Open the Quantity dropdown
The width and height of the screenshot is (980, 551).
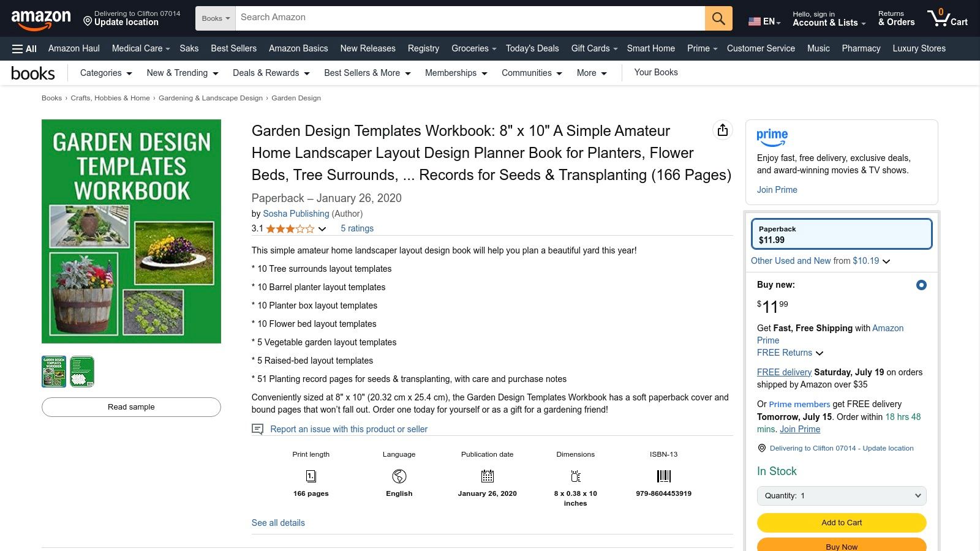click(x=842, y=496)
